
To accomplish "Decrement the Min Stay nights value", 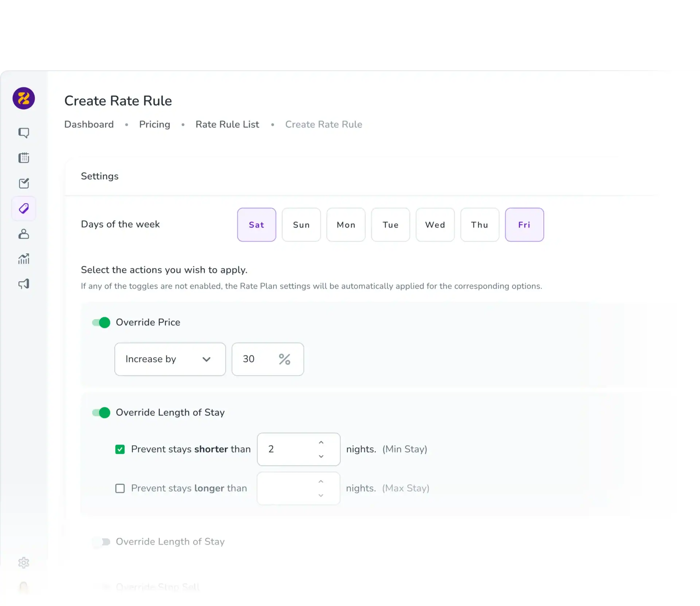I will pyautogui.click(x=321, y=456).
